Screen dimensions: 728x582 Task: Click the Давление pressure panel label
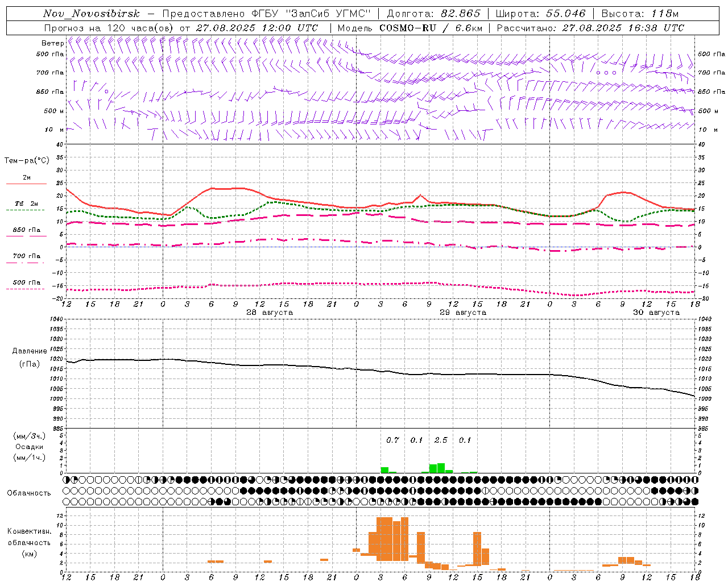pyautogui.click(x=30, y=351)
